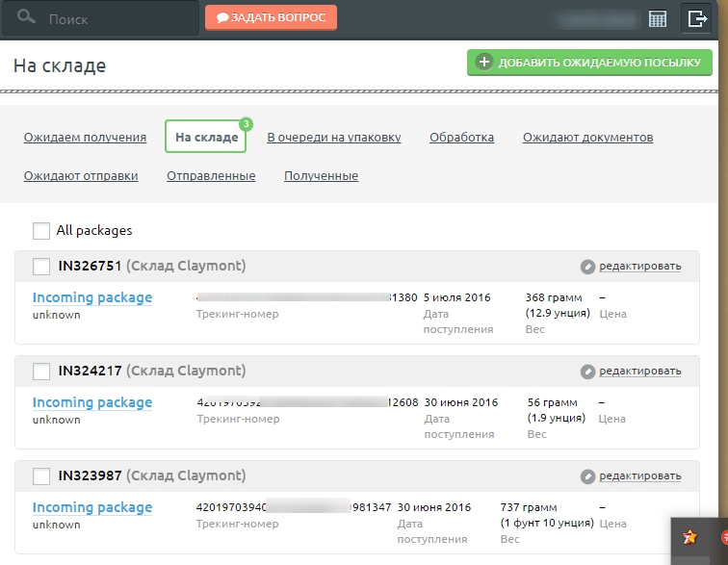Click package ID IN323987 heading
This screenshot has width=728, height=565.
(90, 475)
